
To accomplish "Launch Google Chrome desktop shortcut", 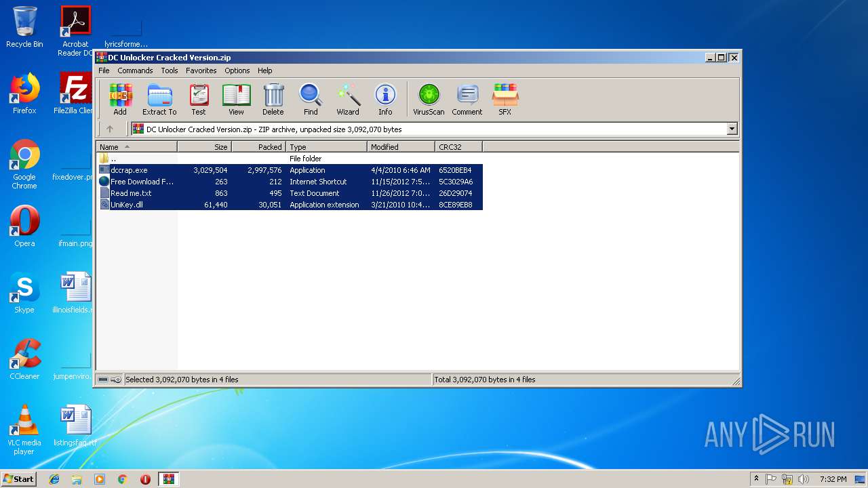I will point(24,164).
